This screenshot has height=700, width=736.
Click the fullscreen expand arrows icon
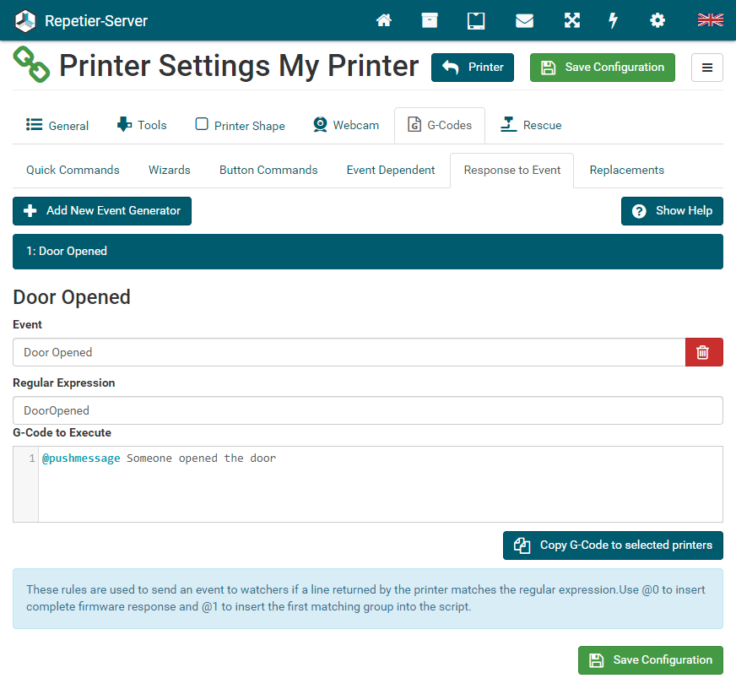click(571, 20)
